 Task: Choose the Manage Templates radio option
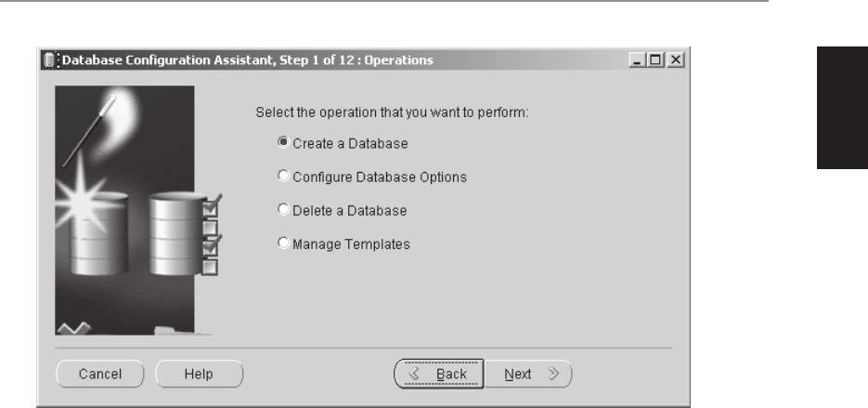pyautogui.click(x=283, y=243)
